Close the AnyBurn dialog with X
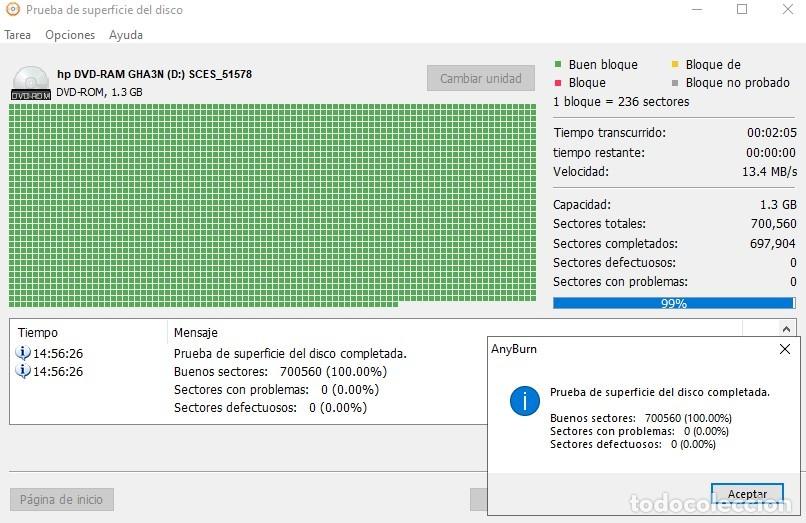 [x=784, y=349]
